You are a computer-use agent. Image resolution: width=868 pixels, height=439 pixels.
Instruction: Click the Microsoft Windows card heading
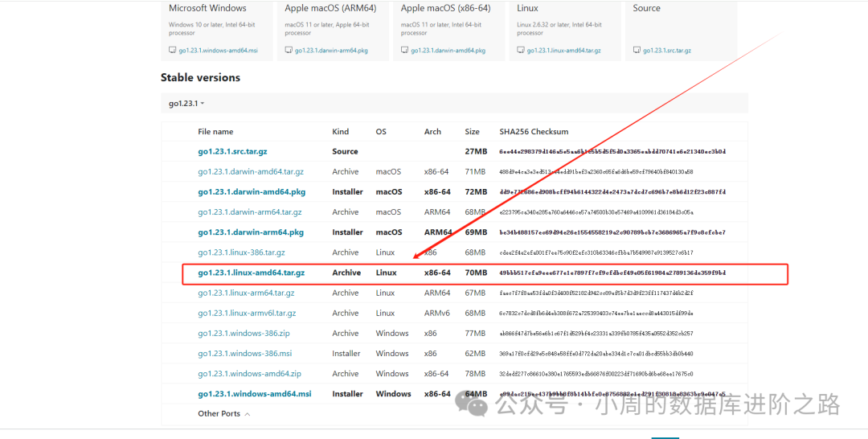point(207,8)
